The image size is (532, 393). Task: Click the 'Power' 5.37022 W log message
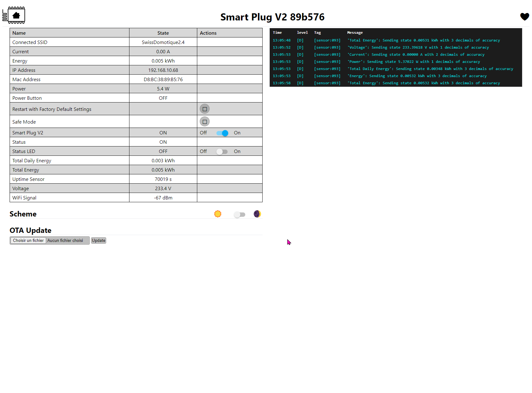[x=413, y=62]
